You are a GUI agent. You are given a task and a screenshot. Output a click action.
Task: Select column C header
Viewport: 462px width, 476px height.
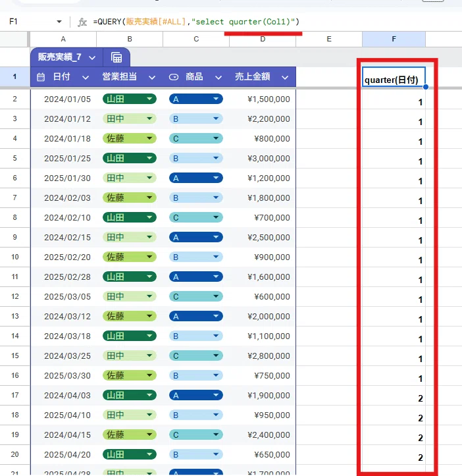coord(196,39)
